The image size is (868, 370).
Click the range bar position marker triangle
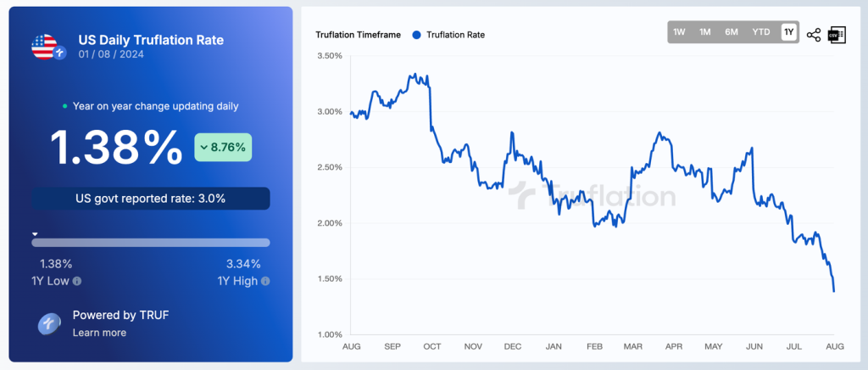pos(35,233)
